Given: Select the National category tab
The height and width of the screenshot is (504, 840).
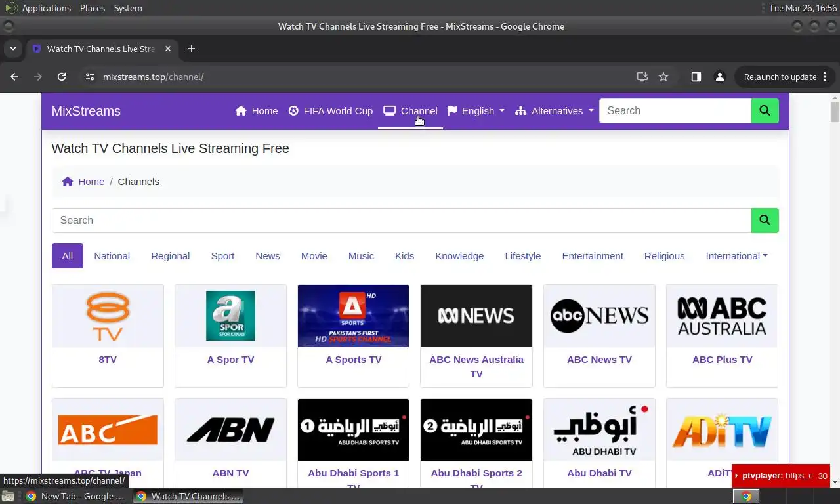Looking at the screenshot, I should click(x=112, y=256).
